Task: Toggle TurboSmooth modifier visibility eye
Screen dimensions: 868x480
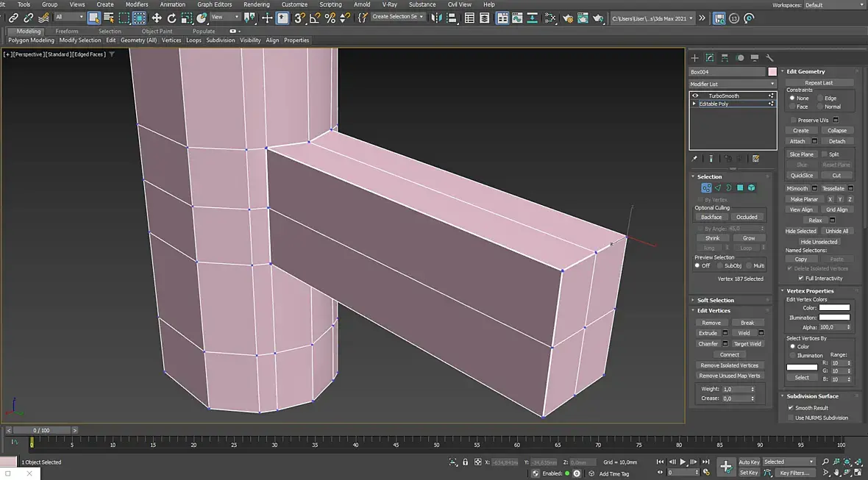Action: (x=695, y=96)
